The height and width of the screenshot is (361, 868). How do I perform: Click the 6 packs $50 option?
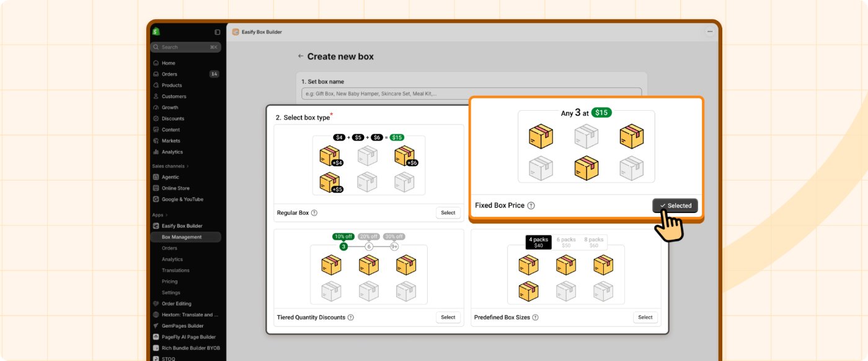click(x=566, y=242)
